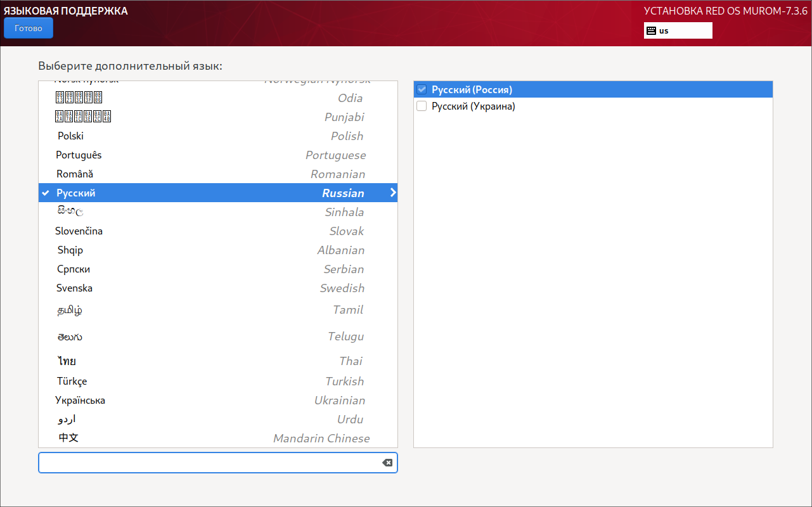Select Српски Serbian entry
Image resolution: width=812 pixels, height=507 pixels.
coord(217,269)
